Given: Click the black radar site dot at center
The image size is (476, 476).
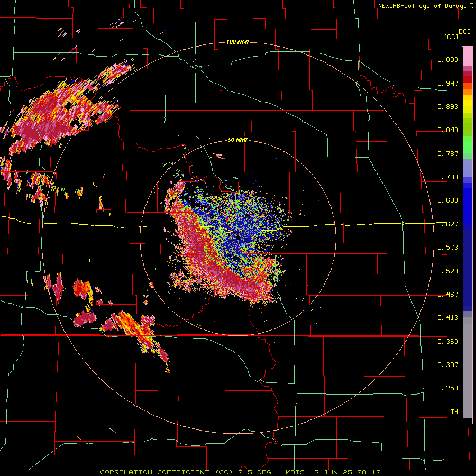Looking at the screenshot, I should pos(238,237).
